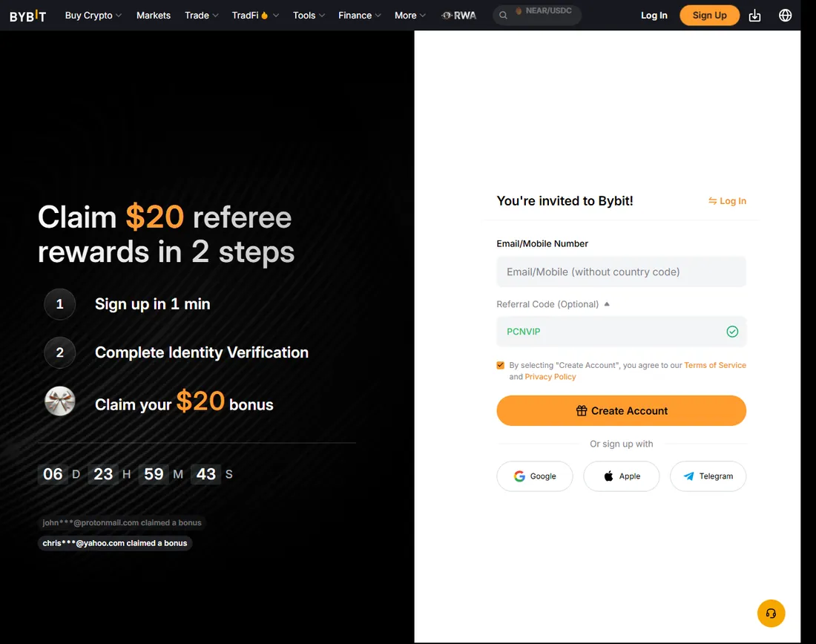Click the search magnifier icon
Image resolution: width=816 pixels, height=644 pixels.
coord(503,16)
